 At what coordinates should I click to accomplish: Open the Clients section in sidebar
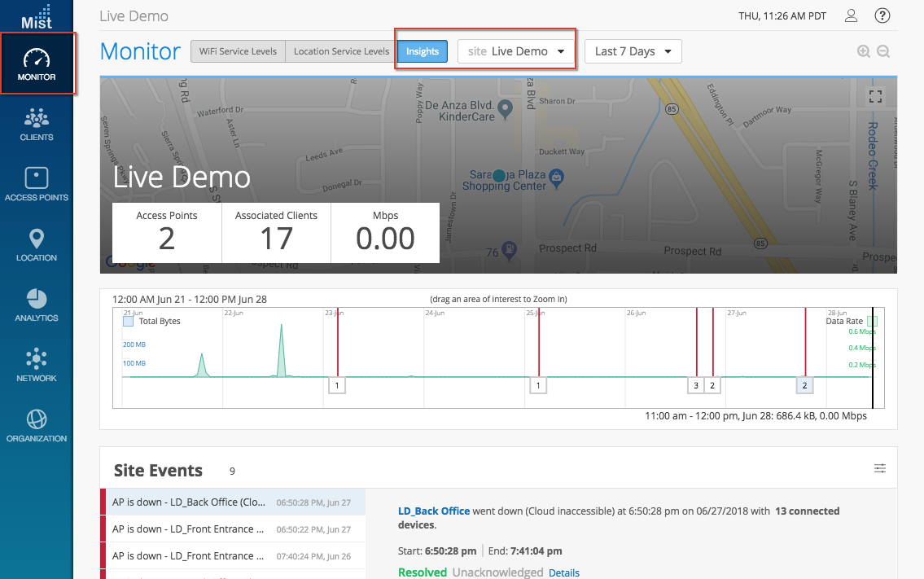[37, 125]
